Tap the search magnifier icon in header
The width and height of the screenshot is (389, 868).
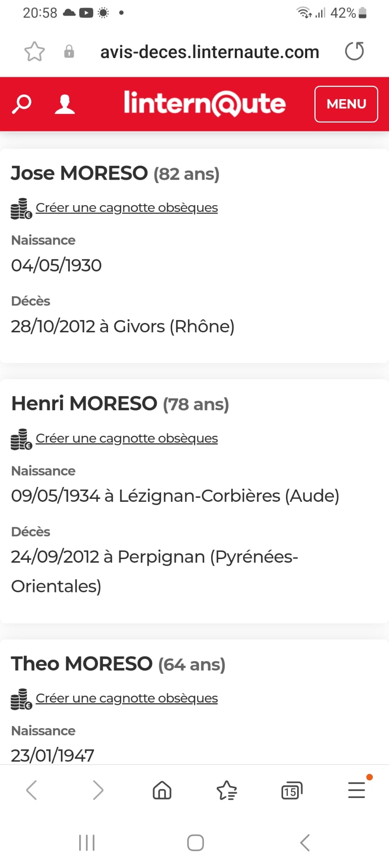[22, 104]
